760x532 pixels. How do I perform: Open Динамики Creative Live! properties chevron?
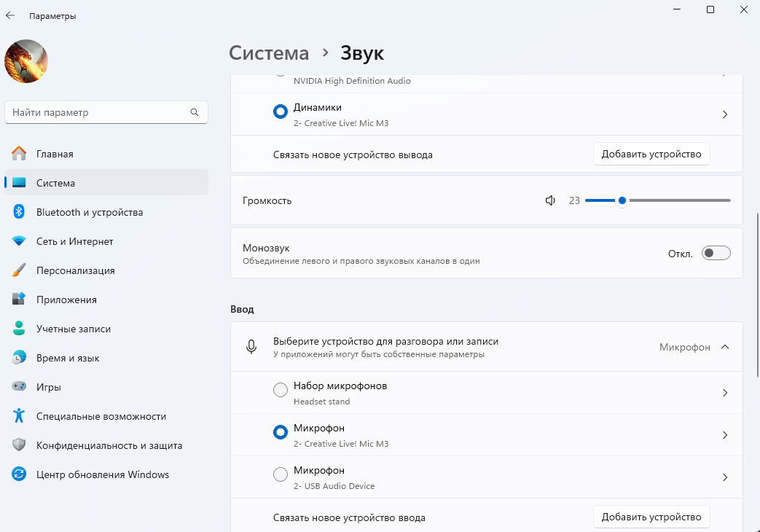point(725,114)
